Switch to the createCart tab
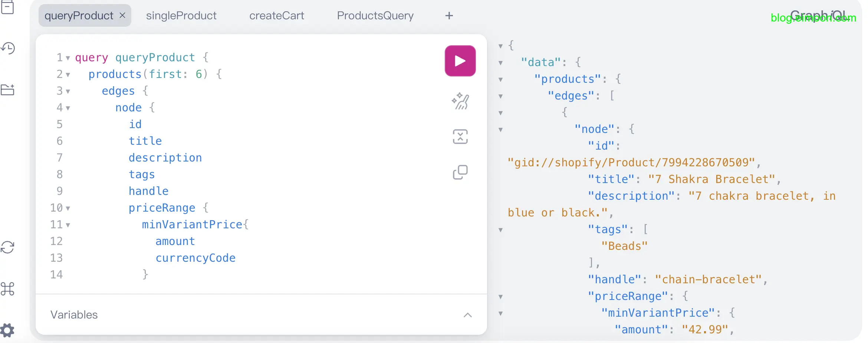The image size is (868, 343). [276, 16]
